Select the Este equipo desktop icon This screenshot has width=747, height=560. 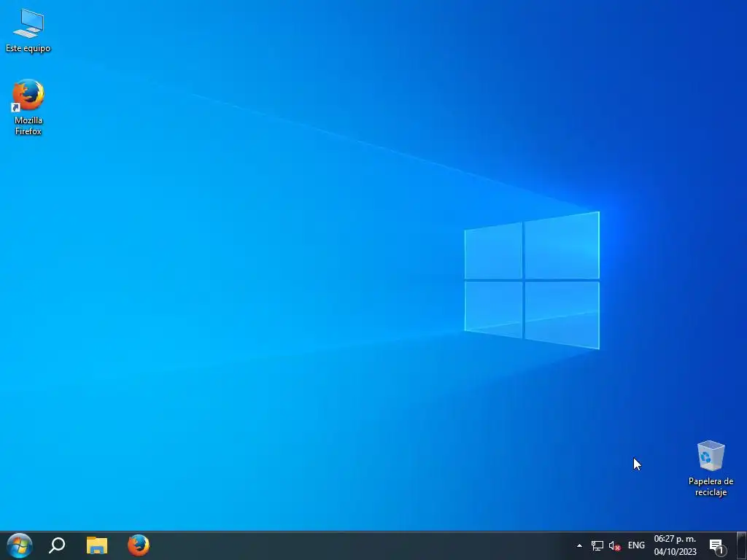coord(28,30)
